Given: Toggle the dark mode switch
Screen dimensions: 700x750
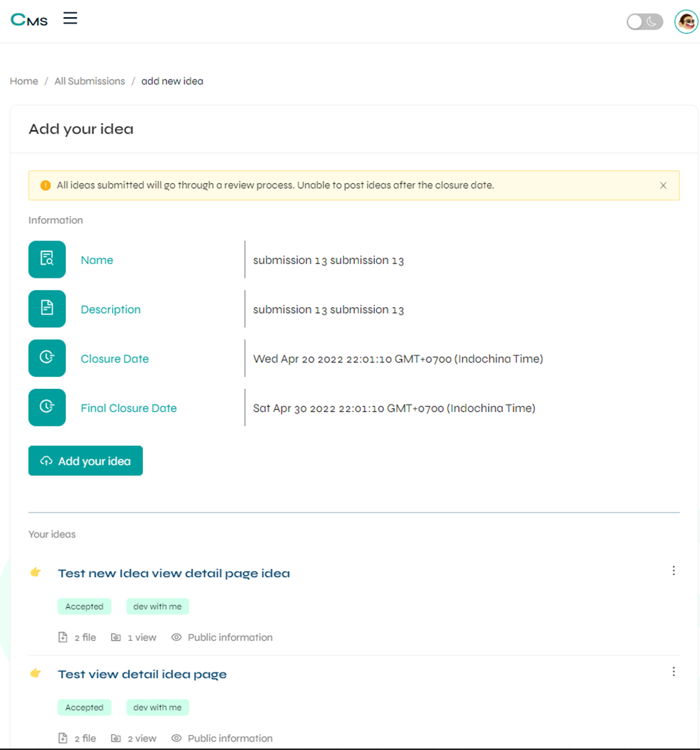Looking at the screenshot, I should [x=644, y=22].
